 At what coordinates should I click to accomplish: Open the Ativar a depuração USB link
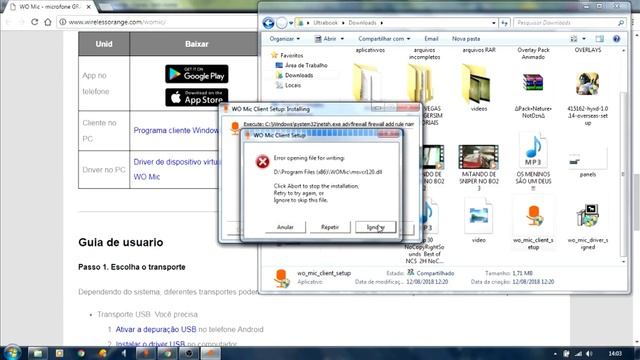click(156, 329)
